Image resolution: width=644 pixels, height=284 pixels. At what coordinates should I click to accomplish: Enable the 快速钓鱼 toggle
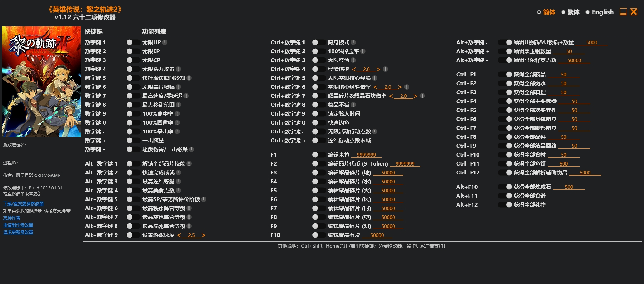click(x=319, y=122)
